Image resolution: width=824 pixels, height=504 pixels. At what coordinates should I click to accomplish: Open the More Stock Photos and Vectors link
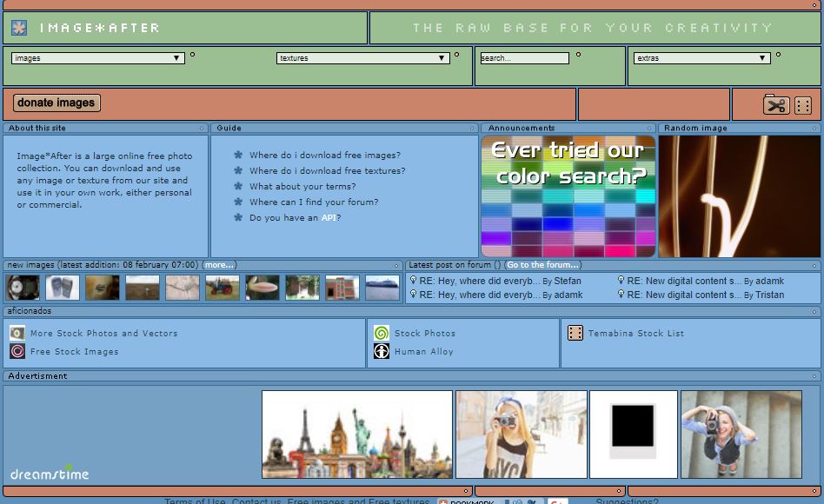coord(104,333)
